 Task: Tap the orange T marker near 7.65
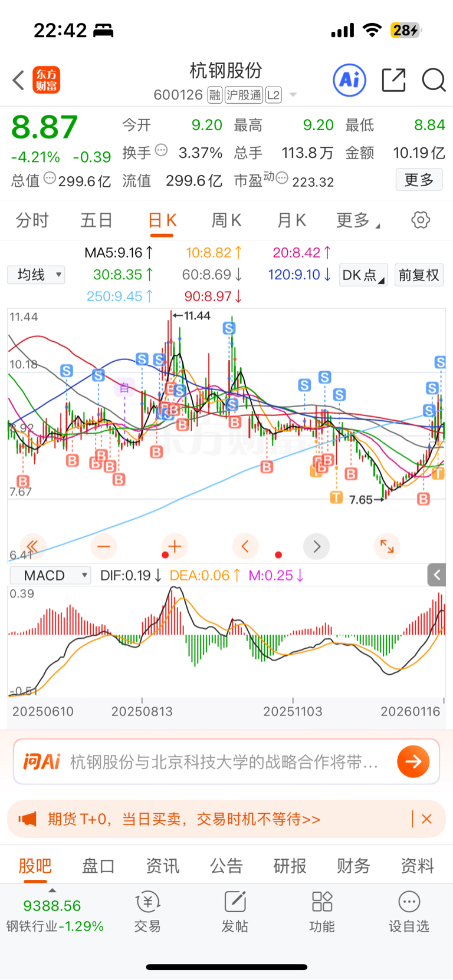pyautogui.click(x=336, y=497)
